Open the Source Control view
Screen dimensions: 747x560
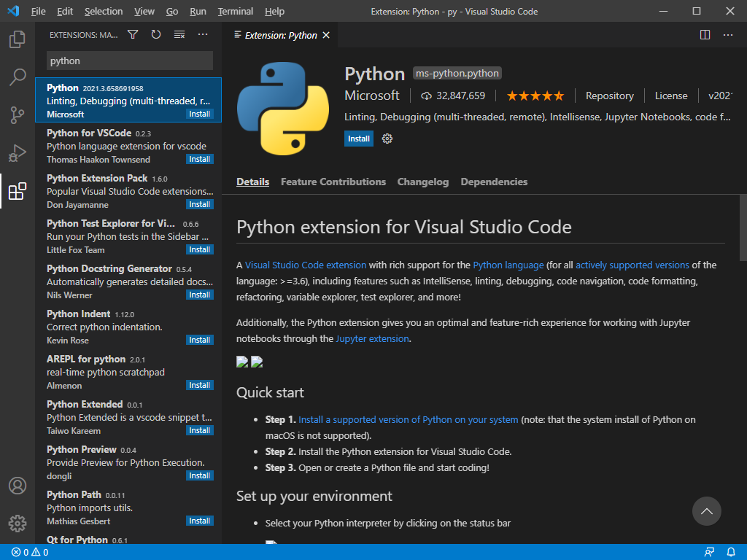(18, 114)
